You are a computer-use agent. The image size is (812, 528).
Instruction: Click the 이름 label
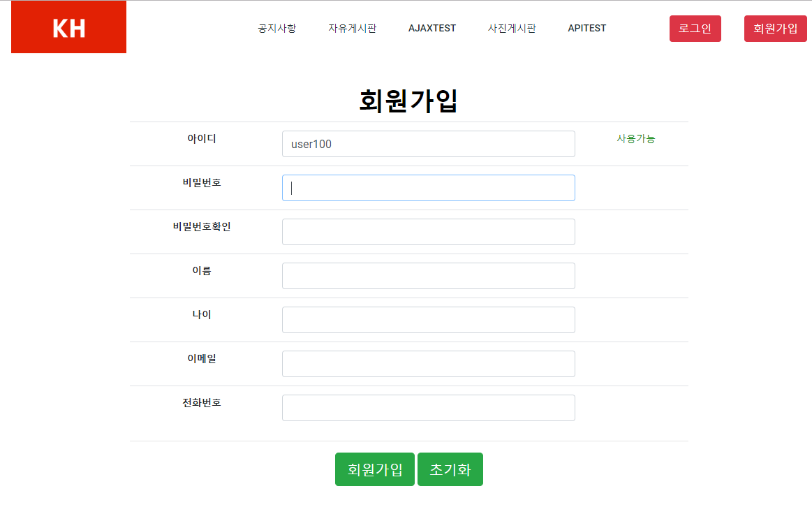[202, 271]
